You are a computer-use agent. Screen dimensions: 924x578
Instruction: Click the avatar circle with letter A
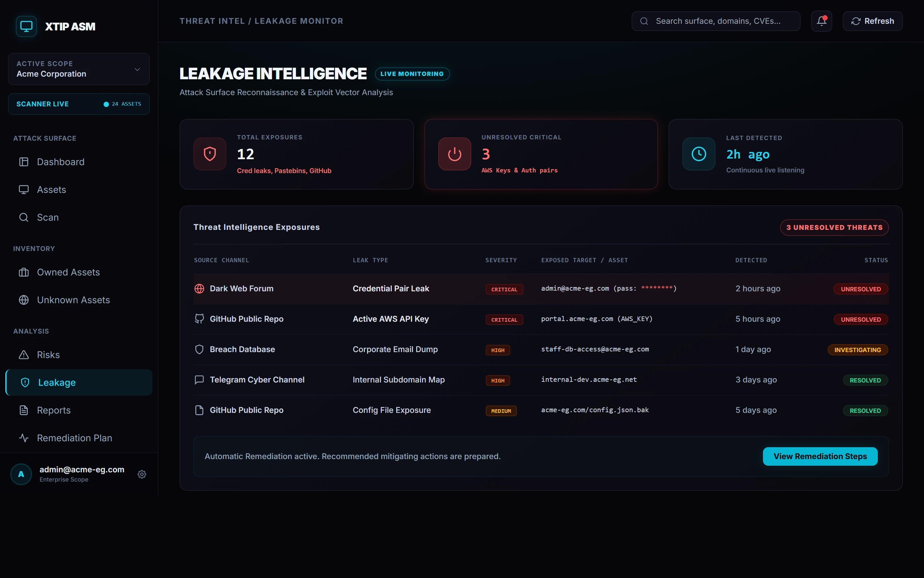[21, 474]
